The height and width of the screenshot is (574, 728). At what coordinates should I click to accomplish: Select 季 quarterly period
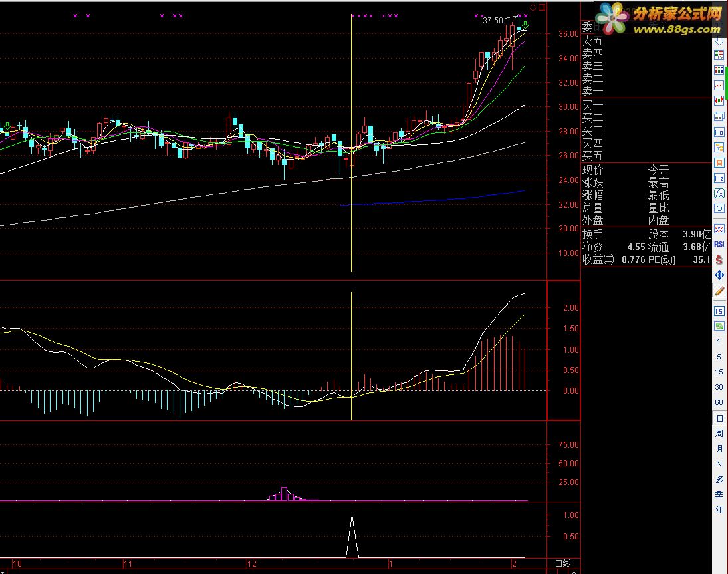(x=719, y=495)
